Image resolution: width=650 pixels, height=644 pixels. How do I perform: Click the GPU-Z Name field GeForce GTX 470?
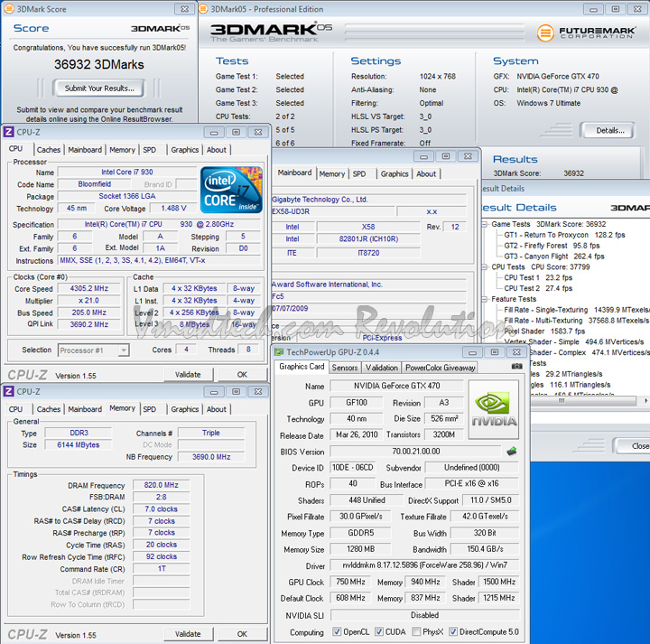[x=396, y=386]
